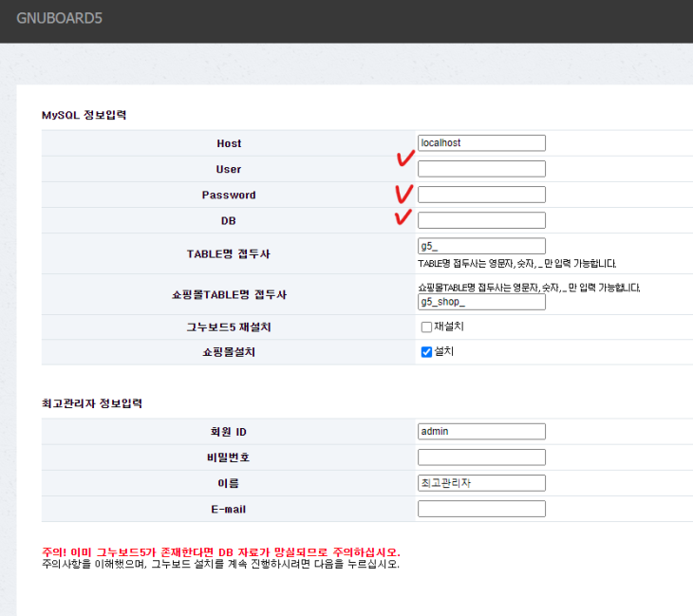
Task: Focus the MySQL User input field
Action: pos(481,169)
